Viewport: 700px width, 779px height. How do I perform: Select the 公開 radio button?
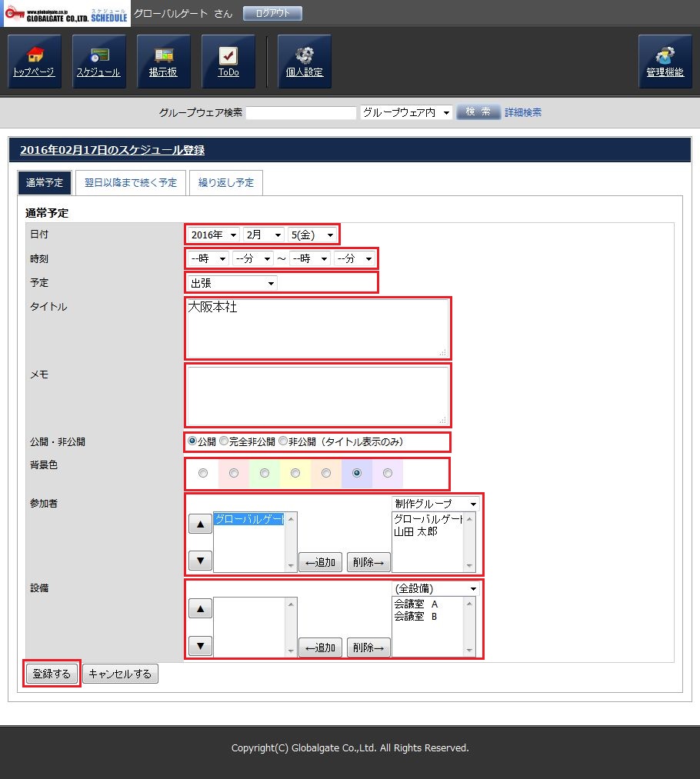point(192,441)
